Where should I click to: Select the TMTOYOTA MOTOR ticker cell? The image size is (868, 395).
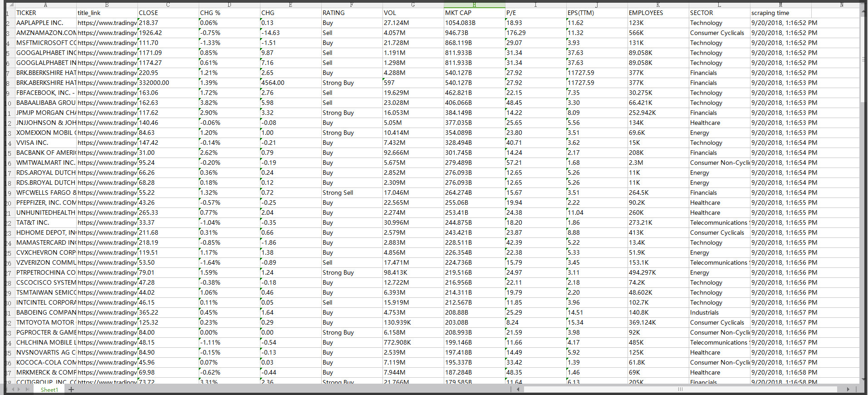(45, 322)
